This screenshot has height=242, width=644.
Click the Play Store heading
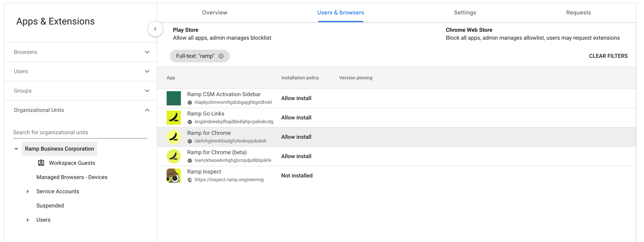coord(185,30)
